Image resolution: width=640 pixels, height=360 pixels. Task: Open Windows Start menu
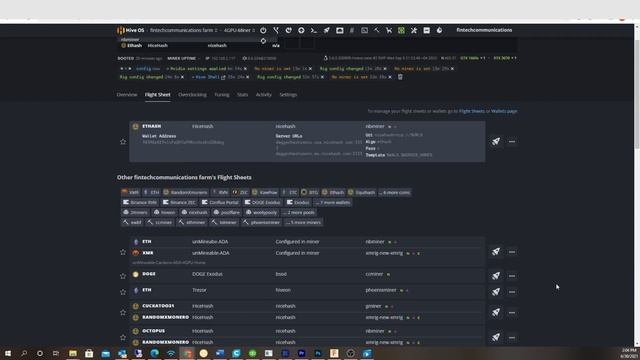click(x=8, y=353)
